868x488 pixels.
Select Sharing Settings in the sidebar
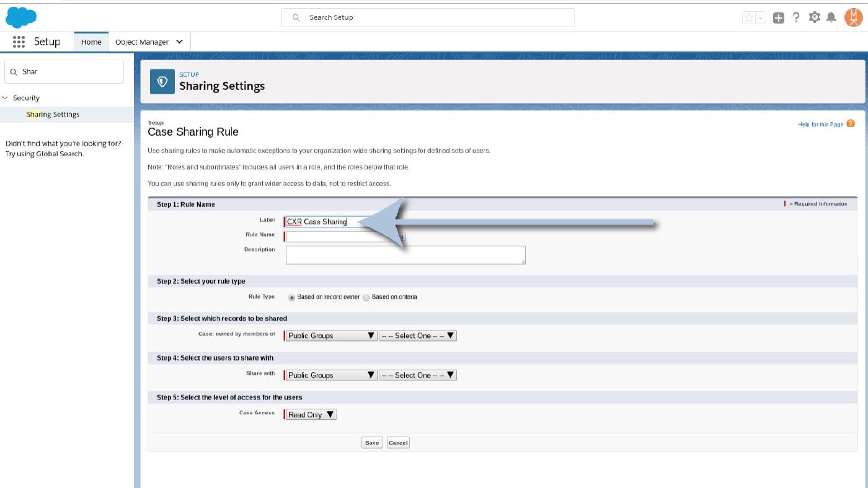53,115
